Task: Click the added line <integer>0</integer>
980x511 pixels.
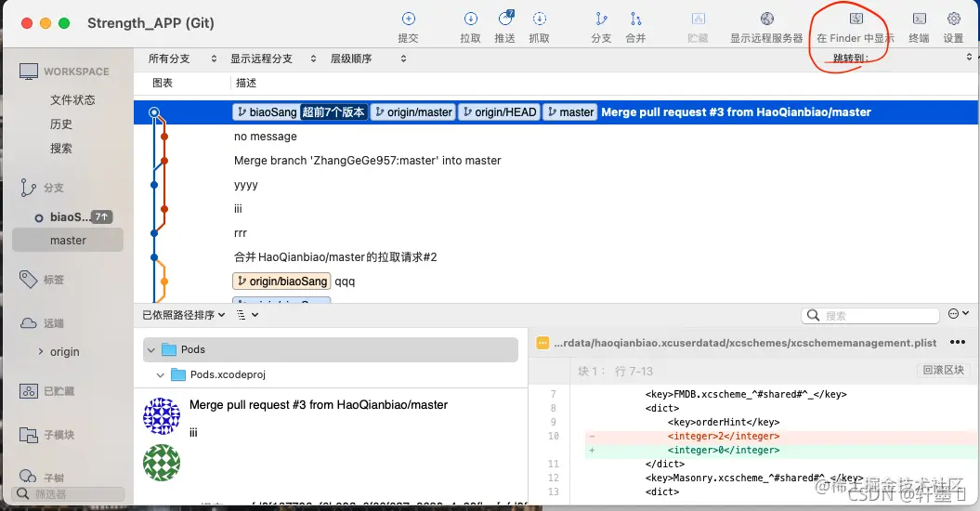Action: pyautogui.click(x=723, y=450)
